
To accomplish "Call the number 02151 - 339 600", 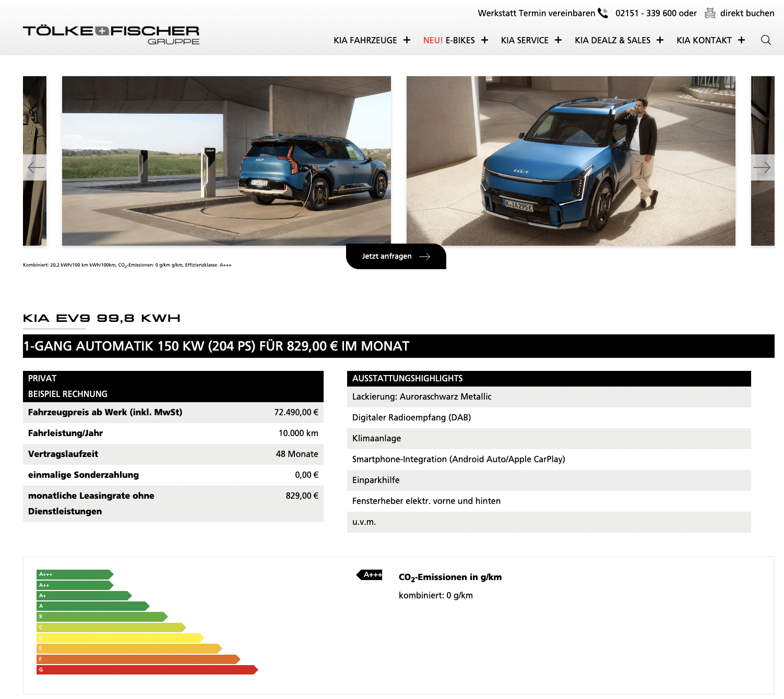I will 647,13.
